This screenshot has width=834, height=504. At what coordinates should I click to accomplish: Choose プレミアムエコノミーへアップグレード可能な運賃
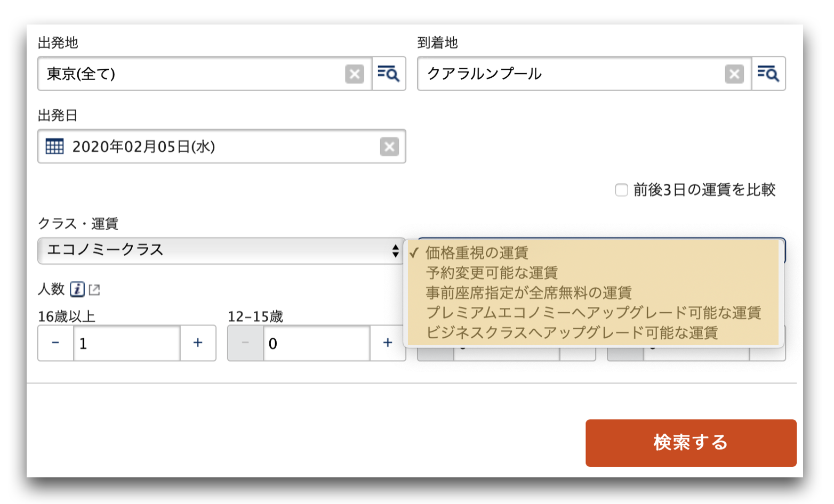click(x=592, y=313)
